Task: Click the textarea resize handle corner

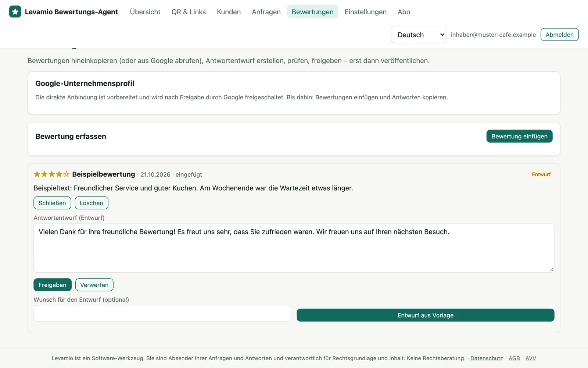Action: (x=551, y=269)
